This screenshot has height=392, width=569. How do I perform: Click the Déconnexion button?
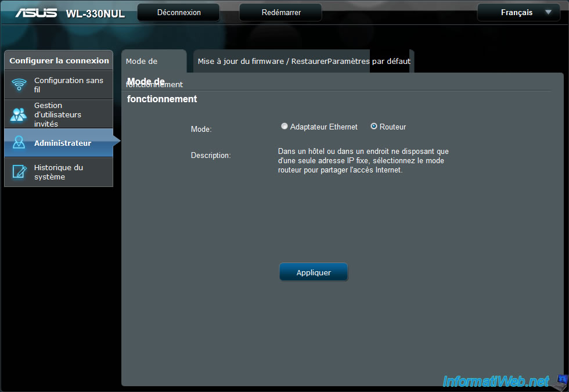(x=179, y=13)
